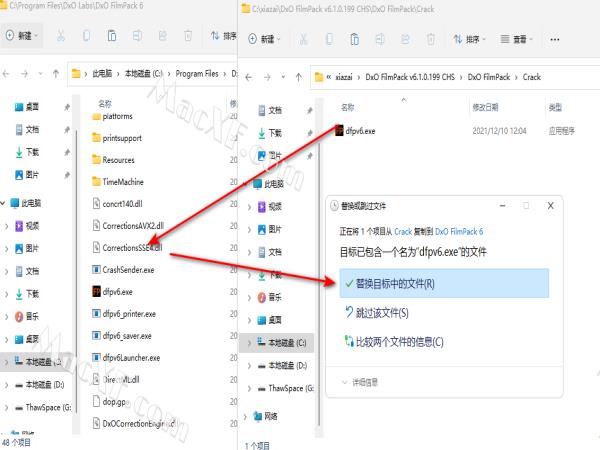600x450 pixels.
Task: Click the up arrow in left window navigation
Action: pos(56,73)
